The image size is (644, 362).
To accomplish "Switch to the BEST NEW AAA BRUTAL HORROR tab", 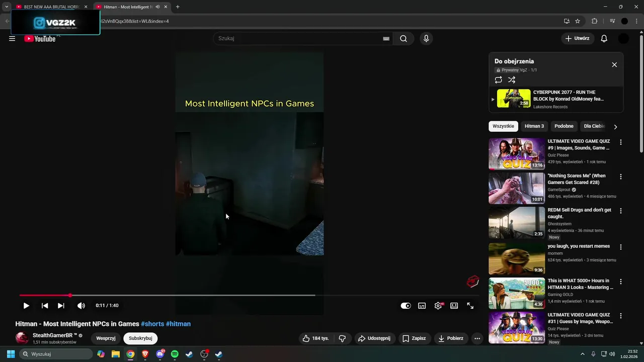I will (x=51, y=7).
